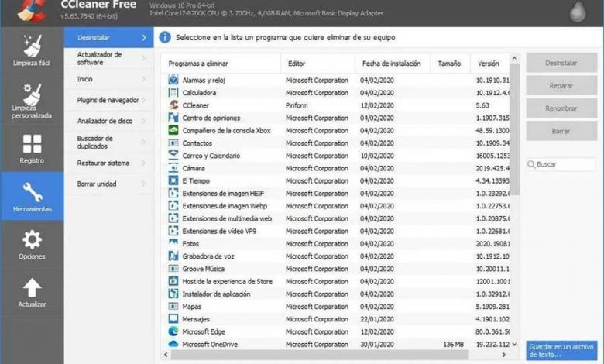Select Groove Música icon
The width and height of the screenshot is (604, 364).
(x=173, y=269)
